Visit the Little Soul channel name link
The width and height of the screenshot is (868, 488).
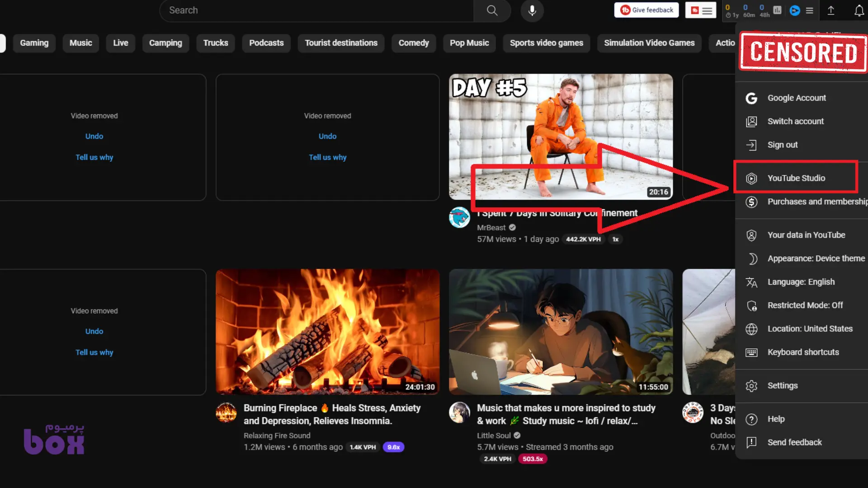pos(494,436)
